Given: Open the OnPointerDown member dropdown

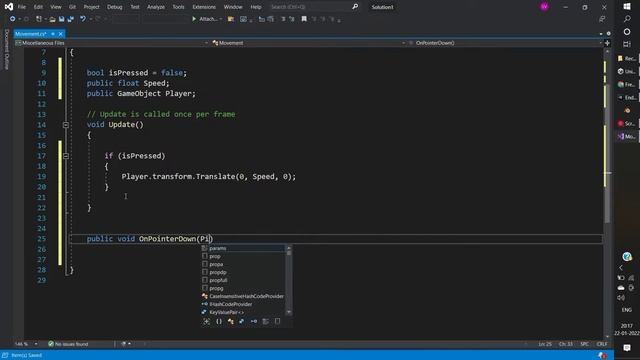Looking at the screenshot, I should 505,43.
